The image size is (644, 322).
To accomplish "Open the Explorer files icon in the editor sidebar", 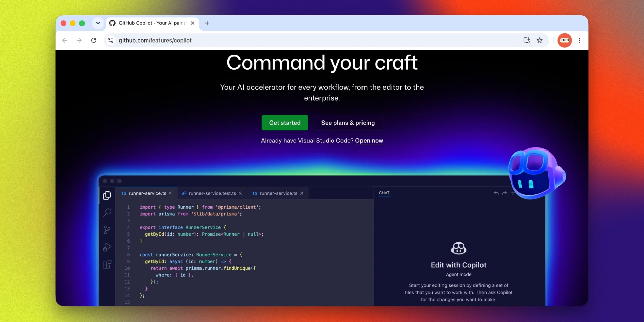I will pyautogui.click(x=107, y=195).
